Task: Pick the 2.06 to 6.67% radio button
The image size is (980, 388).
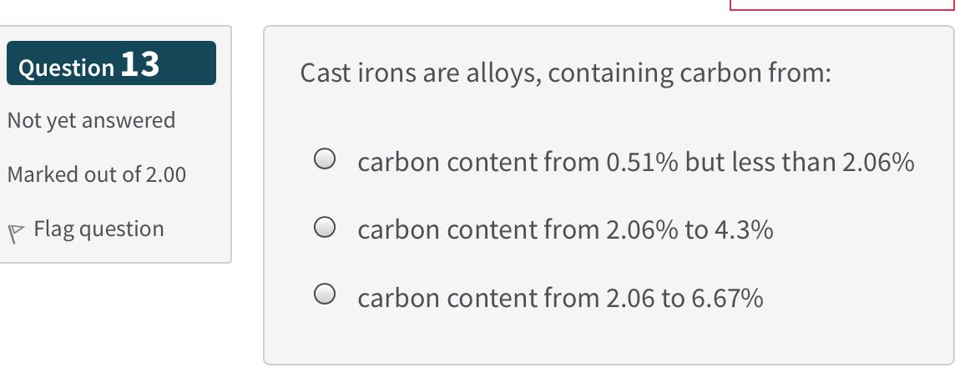Action: (325, 294)
